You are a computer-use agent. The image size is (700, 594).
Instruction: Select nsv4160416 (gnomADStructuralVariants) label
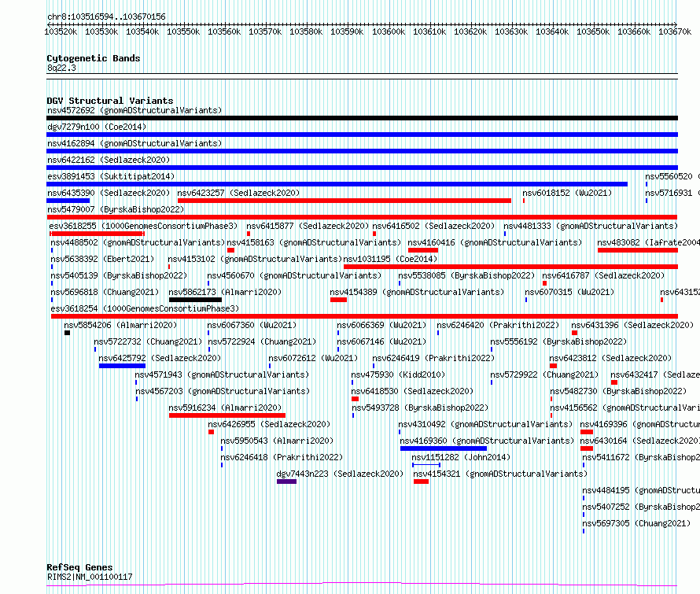[x=495, y=242]
